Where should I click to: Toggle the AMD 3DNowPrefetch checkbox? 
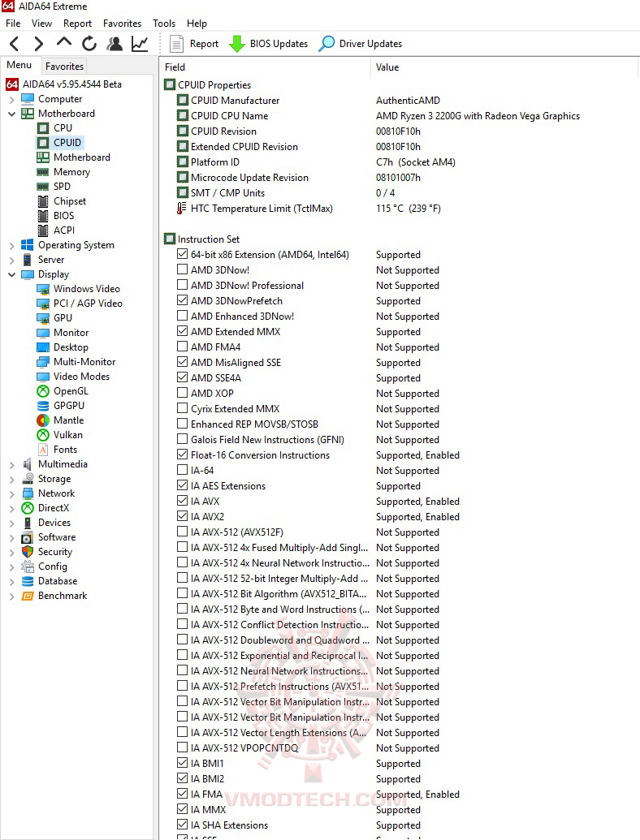(x=182, y=300)
